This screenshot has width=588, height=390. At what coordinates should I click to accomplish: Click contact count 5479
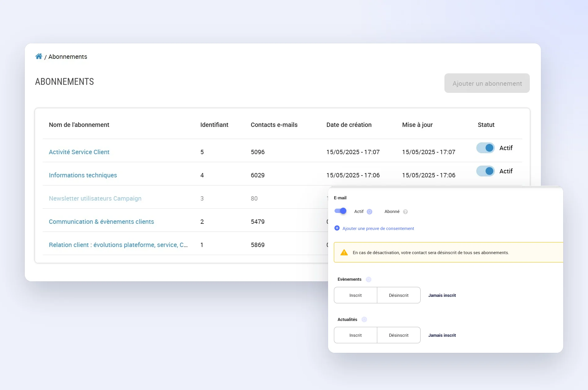pos(257,222)
